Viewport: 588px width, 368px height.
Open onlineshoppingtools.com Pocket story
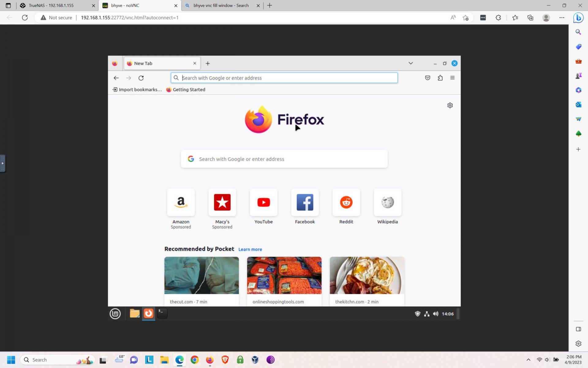(284, 281)
